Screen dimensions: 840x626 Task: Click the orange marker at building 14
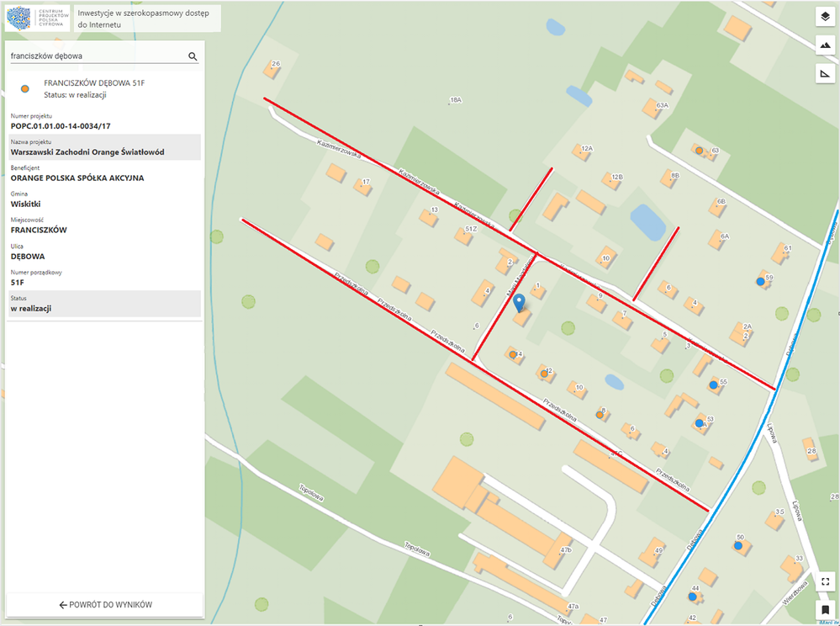click(x=512, y=355)
